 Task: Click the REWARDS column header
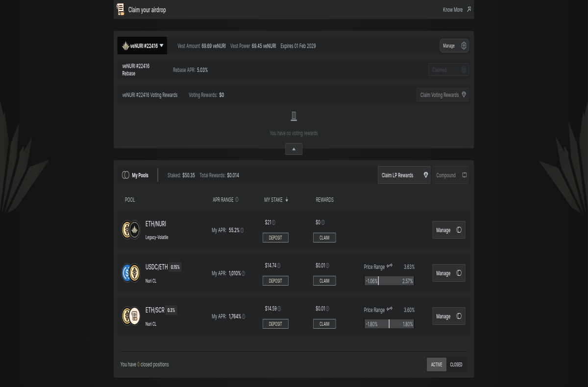[x=324, y=199]
